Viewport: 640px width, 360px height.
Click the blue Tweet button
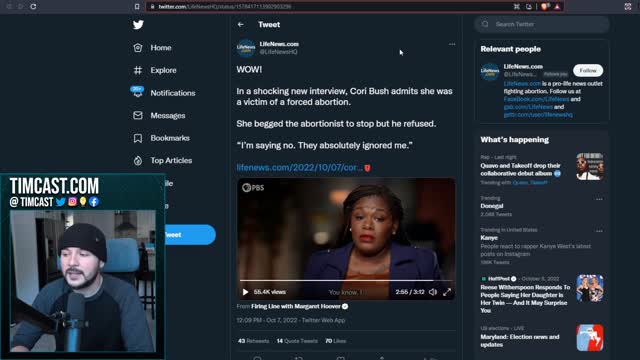coord(190,235)
